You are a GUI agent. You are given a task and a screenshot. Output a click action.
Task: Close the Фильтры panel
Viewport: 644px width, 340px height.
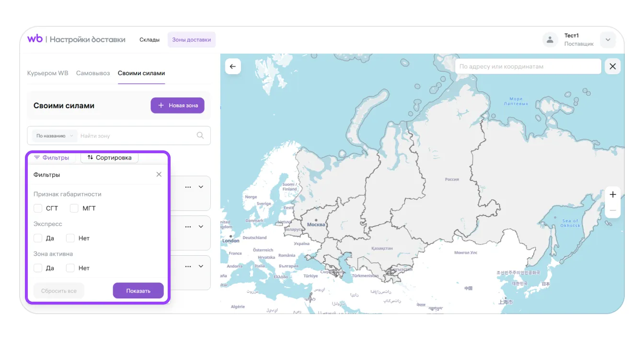pos(159,175)
